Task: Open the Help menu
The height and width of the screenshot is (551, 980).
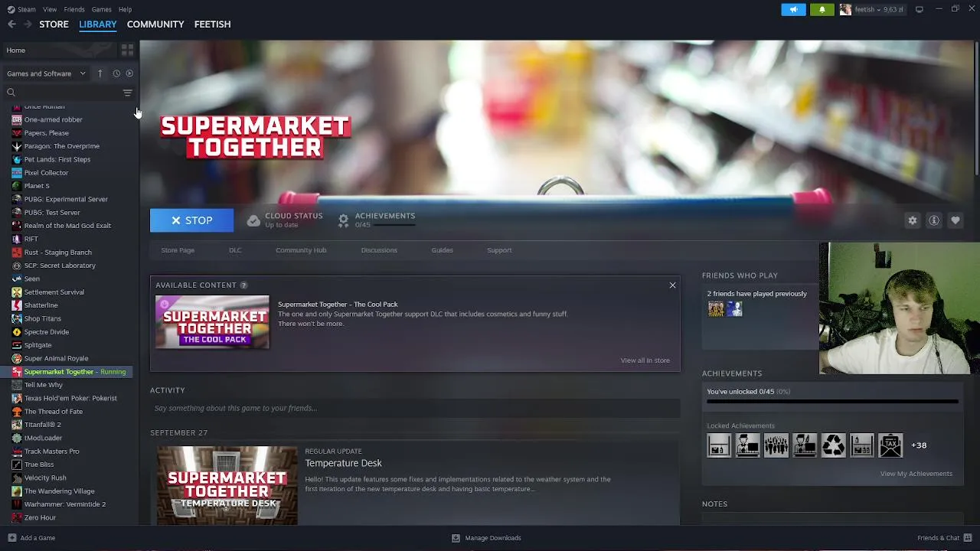Action: click(125, 9)
